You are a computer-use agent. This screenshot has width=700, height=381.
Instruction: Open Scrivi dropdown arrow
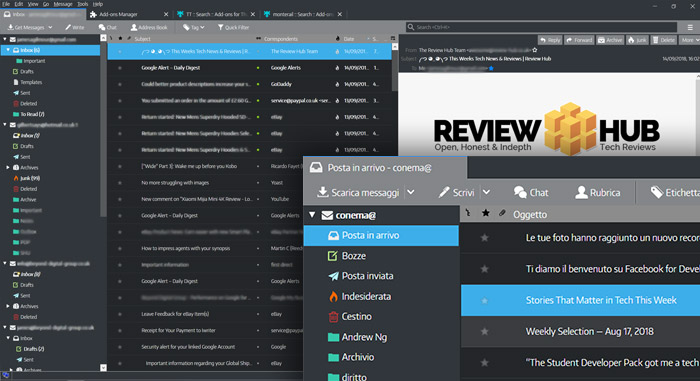(486, 193)
